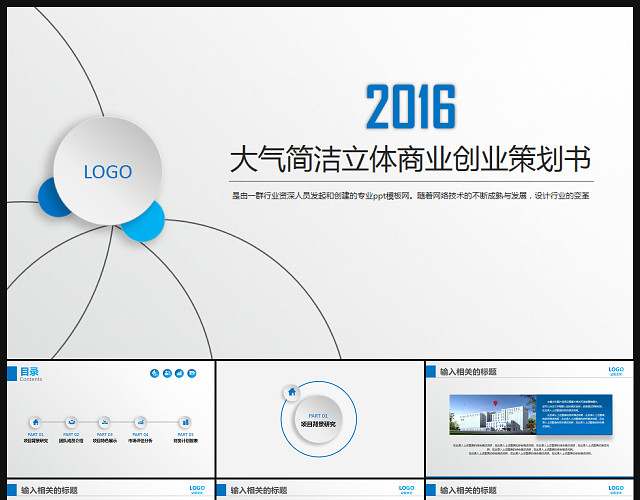Click the building photograph
The height and width of the screenshot is (500, 640).
click(493, 414)
